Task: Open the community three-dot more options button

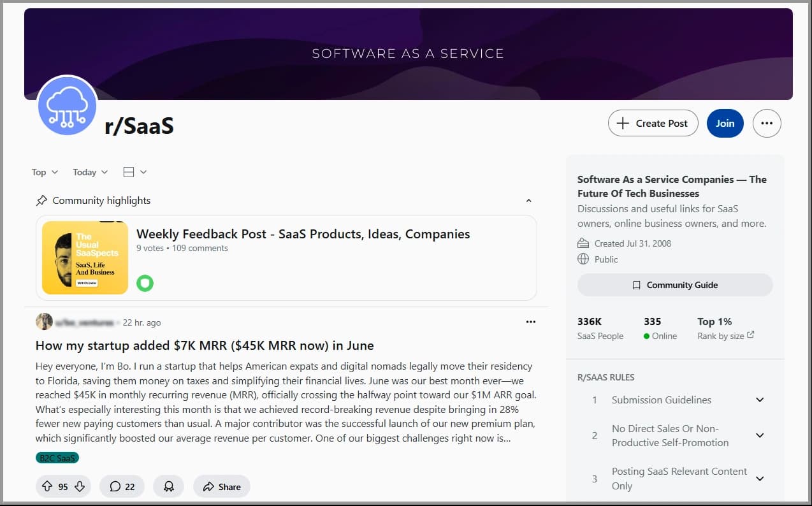Action: tap(767, 123)
